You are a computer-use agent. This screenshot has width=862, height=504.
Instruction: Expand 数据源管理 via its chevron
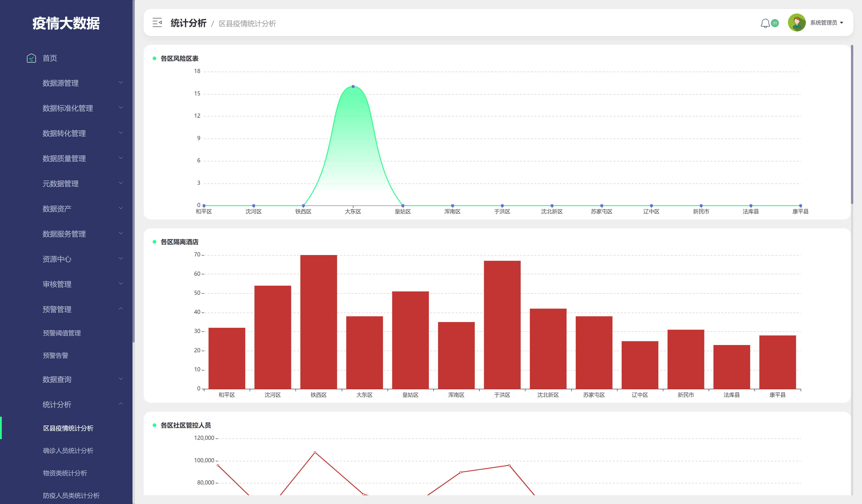(x=121, y=82)
